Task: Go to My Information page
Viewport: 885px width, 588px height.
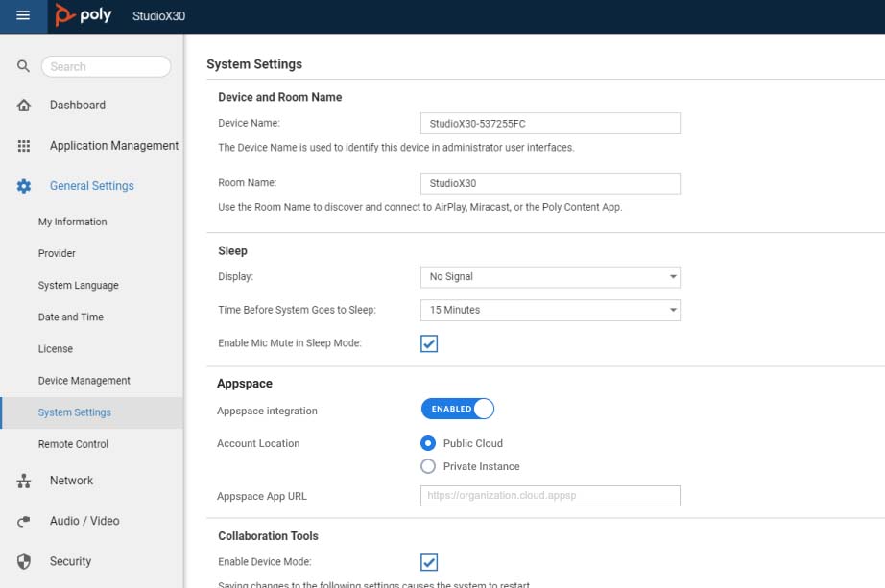Action: coord(72,222)
